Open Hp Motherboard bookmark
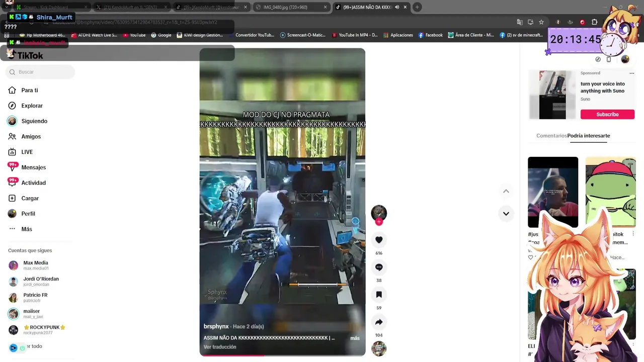 pyautogui.click(x=42, y=35)
